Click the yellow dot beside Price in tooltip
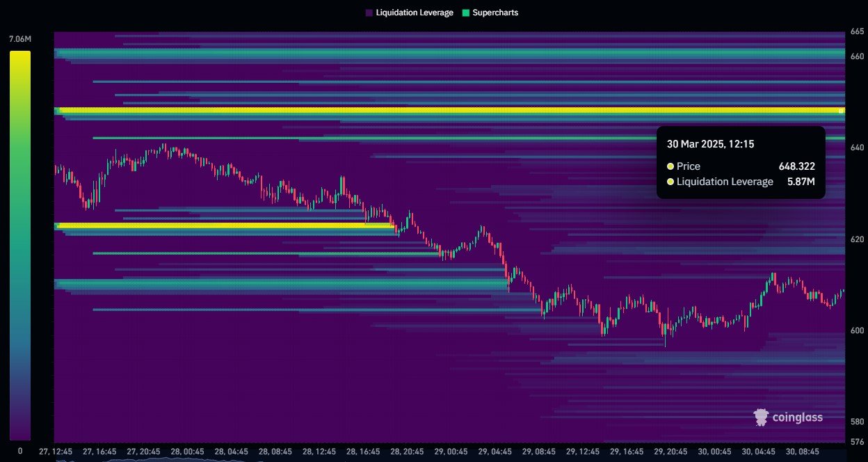Viewport: 868px width, 462px height. point(670,166)
